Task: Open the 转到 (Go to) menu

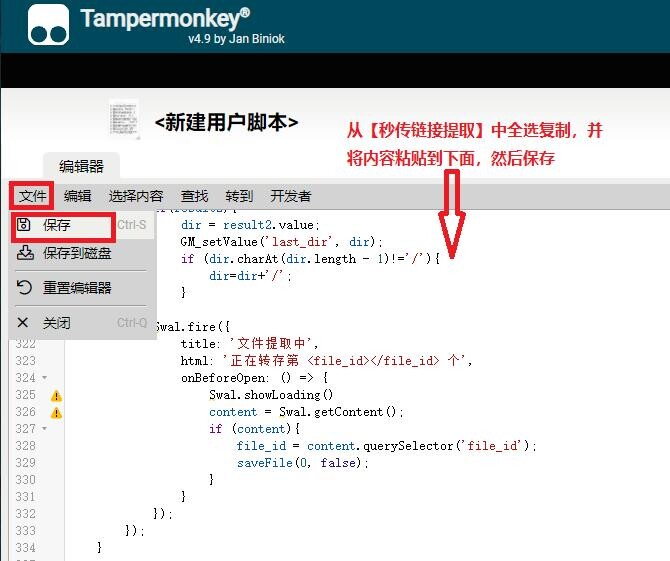Action: [239, 196]
